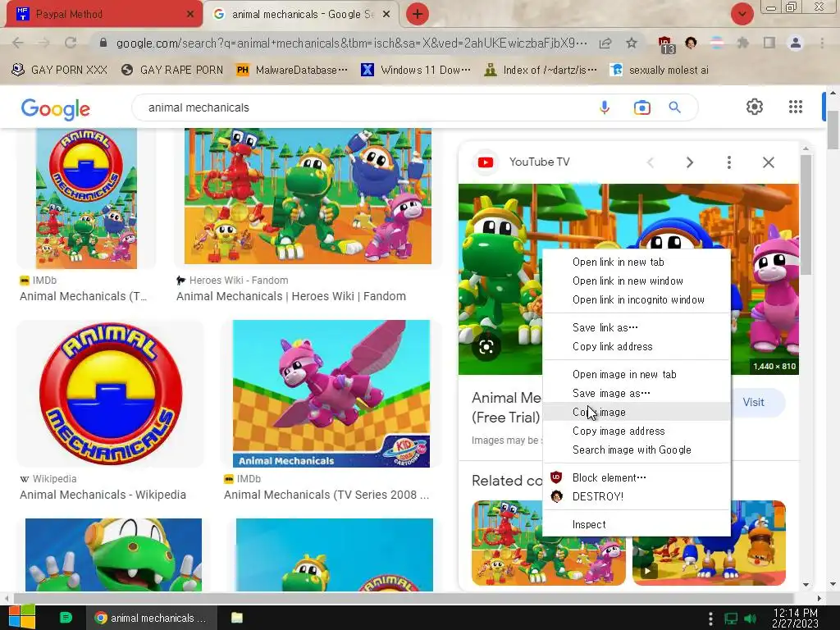Open the Google apps grid
Viewport: 840px width, 630px height.
(x=796, y=107)
